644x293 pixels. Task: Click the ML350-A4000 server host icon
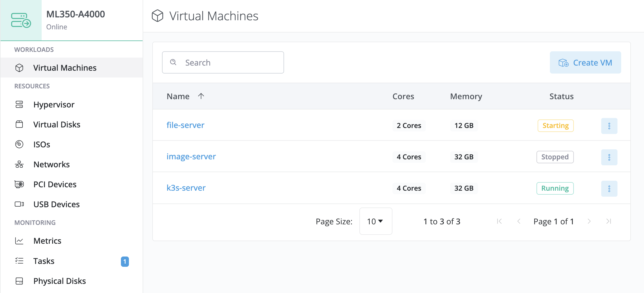(21, 20)
